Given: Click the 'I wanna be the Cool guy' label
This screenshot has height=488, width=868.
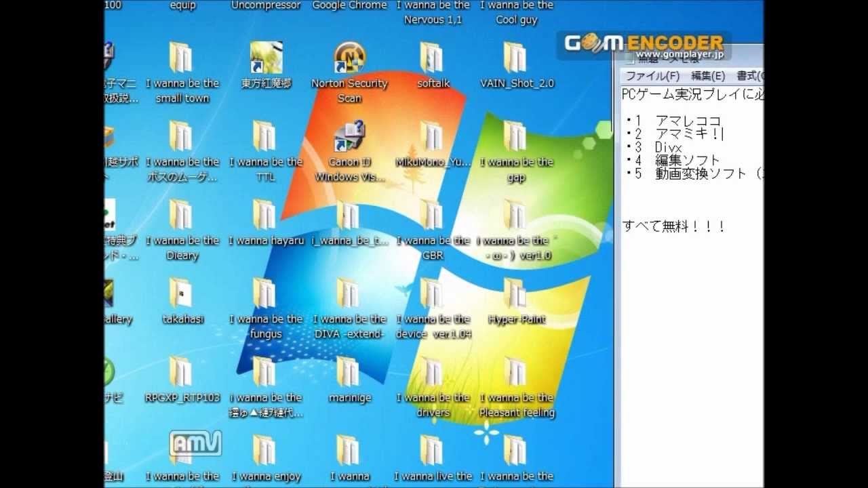Looking at the screenshot, I should click(516, 12).
